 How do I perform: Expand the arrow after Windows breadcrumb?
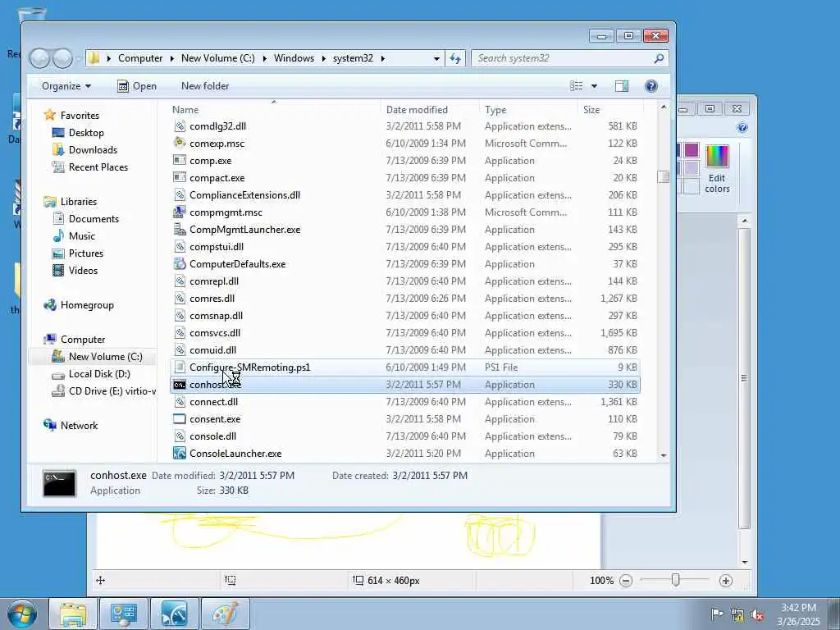coord(323,58)
